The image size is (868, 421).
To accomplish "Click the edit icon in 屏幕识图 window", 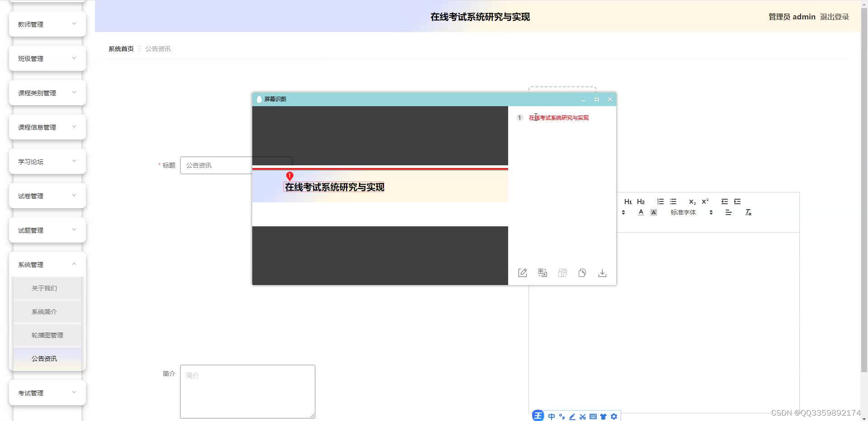I will point(523,273).
